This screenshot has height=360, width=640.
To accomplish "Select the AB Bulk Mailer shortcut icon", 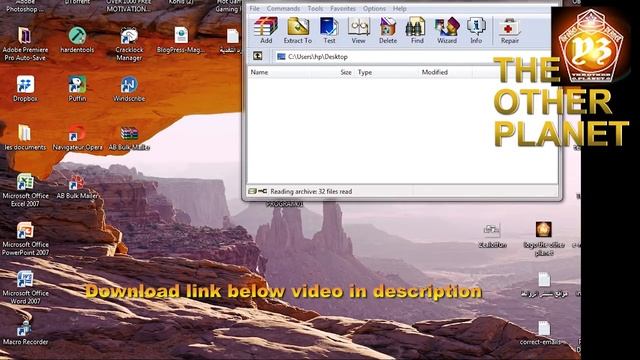I will pos(77,187).
